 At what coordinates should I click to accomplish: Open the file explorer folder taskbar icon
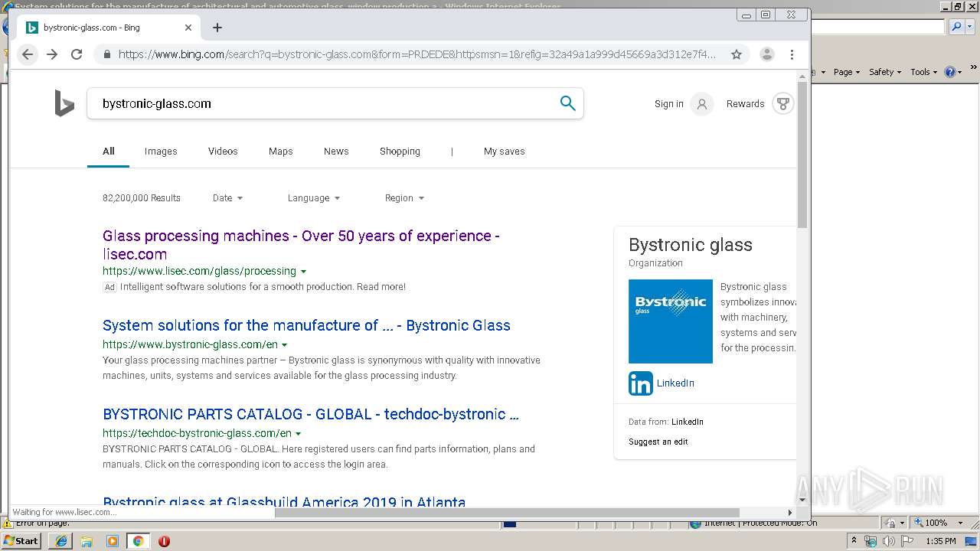87,541
